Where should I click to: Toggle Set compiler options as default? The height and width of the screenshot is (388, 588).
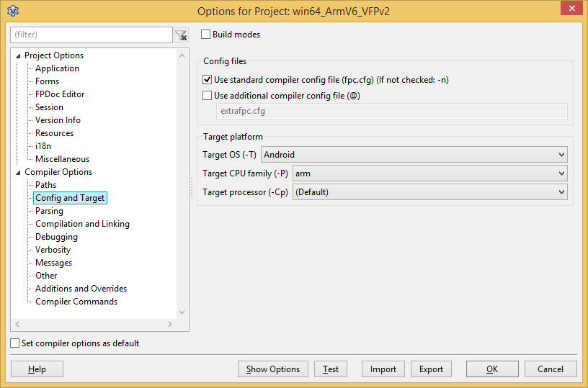pyautogui.click(x=15, y=343)
